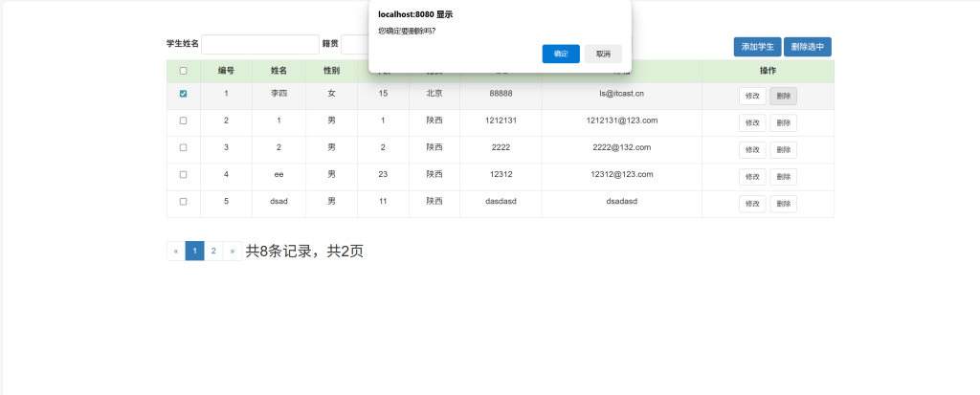Check the checkbox for row dsad
The height and width of the screenshot is (395, 980).
tap(183, 201)
